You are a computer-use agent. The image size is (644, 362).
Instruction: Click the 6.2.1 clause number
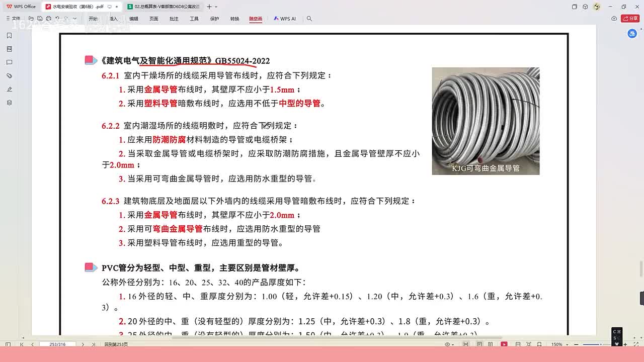pyautogui.click(x=110, y=76)
